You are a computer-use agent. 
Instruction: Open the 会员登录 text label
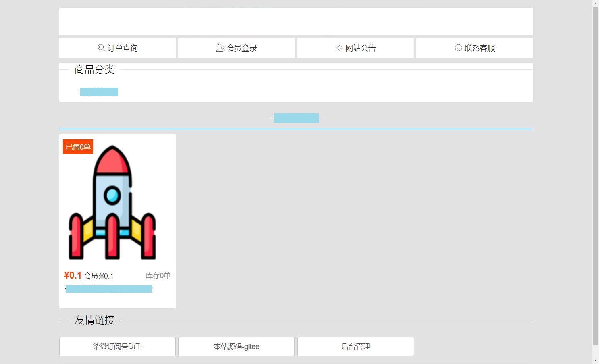coord(242,48)
